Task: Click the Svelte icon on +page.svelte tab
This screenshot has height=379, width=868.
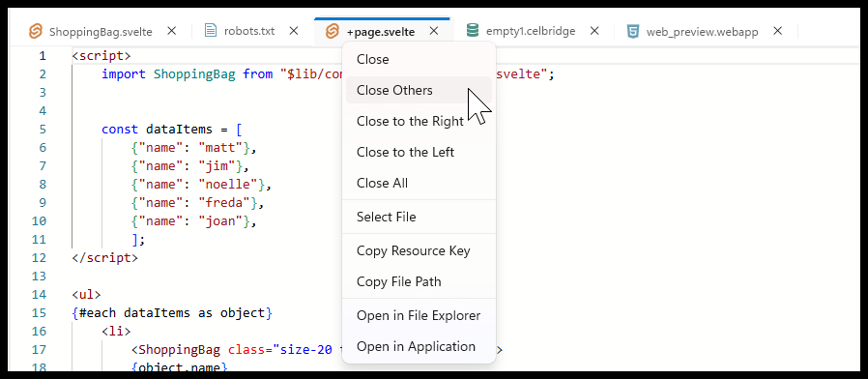Action: click(x=333, y=31)
